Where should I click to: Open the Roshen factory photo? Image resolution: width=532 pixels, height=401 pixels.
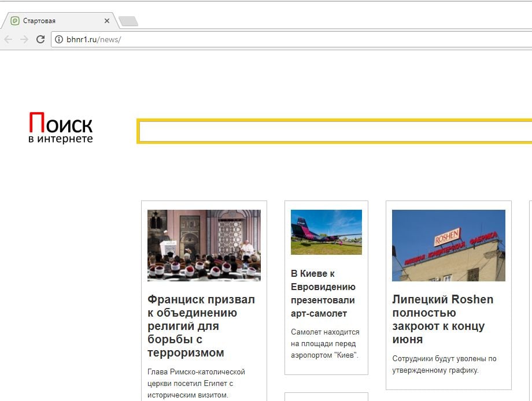[x=449, y=246]
